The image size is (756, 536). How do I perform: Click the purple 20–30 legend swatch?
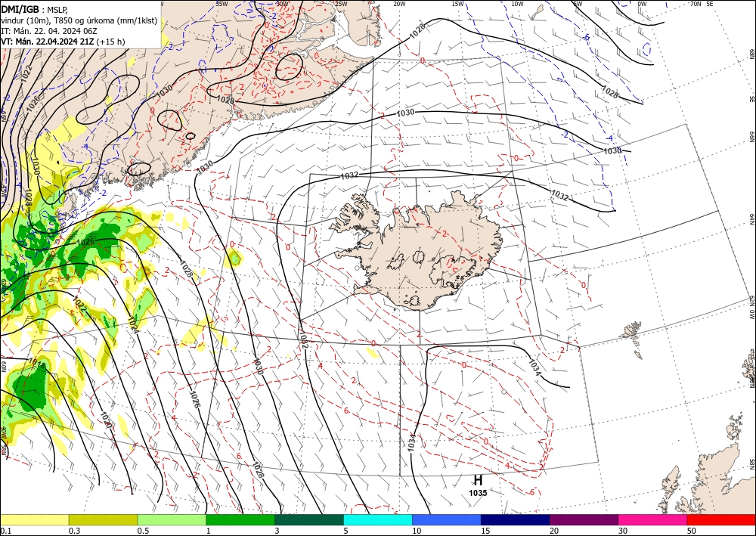(x=584, y=519)
